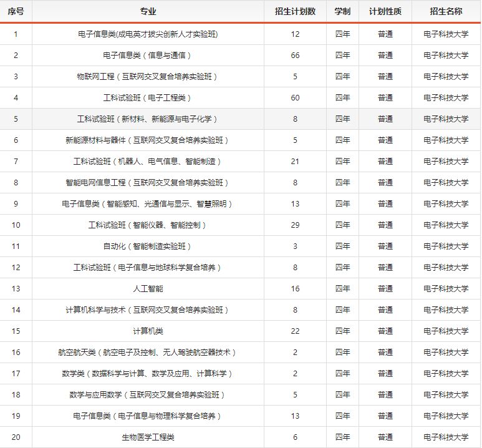Image resolution: width=482 pixels, height=448 pixels.
Task: Click 普通 in the 自动化 row
Action: 385,246
